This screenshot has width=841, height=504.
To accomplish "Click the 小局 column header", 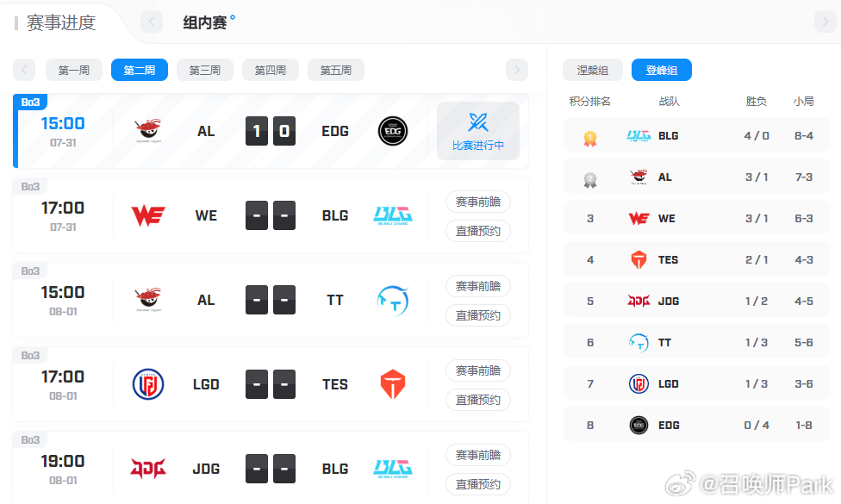I will pos(804,102).
